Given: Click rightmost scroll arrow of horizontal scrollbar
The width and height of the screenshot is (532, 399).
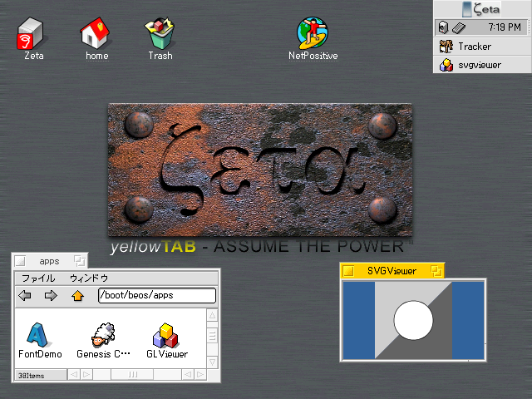Looking at the screenshot, I should [x=200, y=375].
